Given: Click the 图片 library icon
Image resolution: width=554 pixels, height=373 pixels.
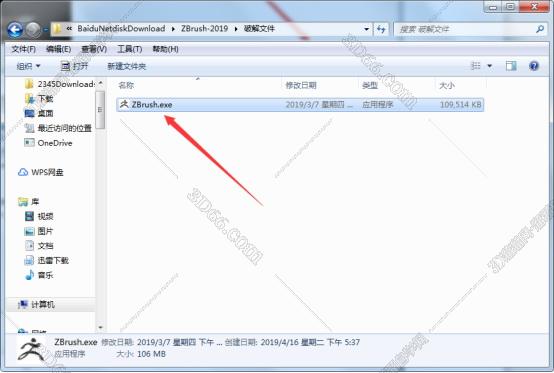Looking at the screenshot, I should pos(29,231).
